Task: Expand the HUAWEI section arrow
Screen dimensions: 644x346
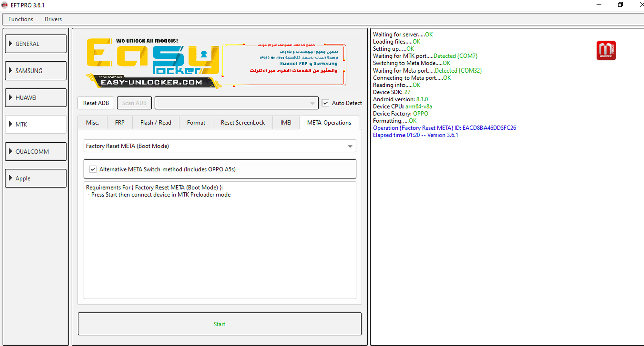Action: (x=10, y=98)
